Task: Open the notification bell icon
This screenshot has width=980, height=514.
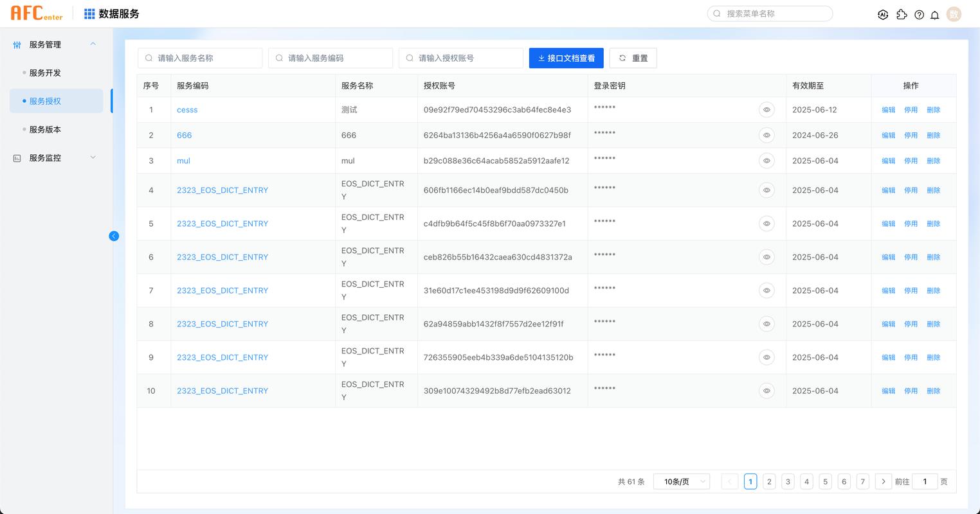Action: click(x=935, y=13)
